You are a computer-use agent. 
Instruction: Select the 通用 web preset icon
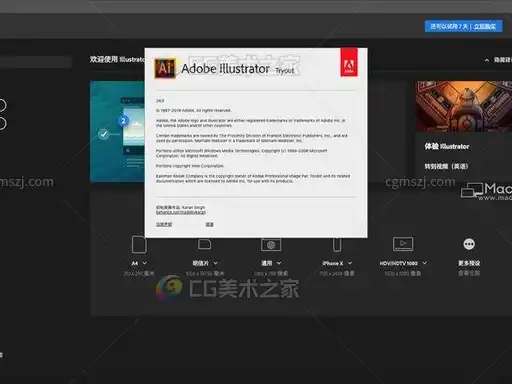click(x=271, y=245)
